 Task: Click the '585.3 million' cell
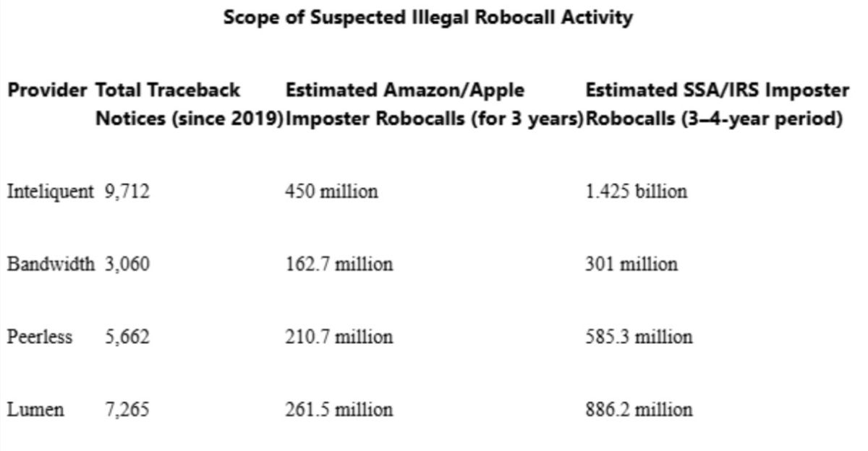point(639,337)
